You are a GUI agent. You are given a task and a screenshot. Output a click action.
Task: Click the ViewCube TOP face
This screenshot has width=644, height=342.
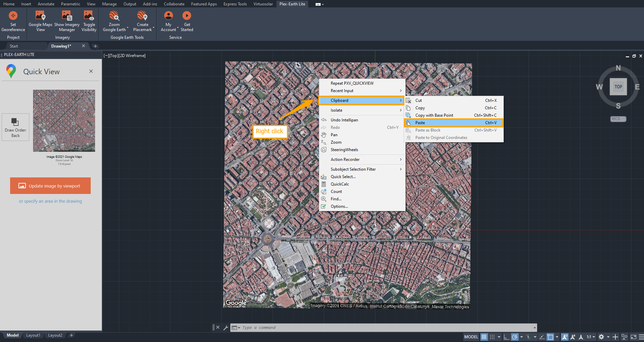pos(618,87)
